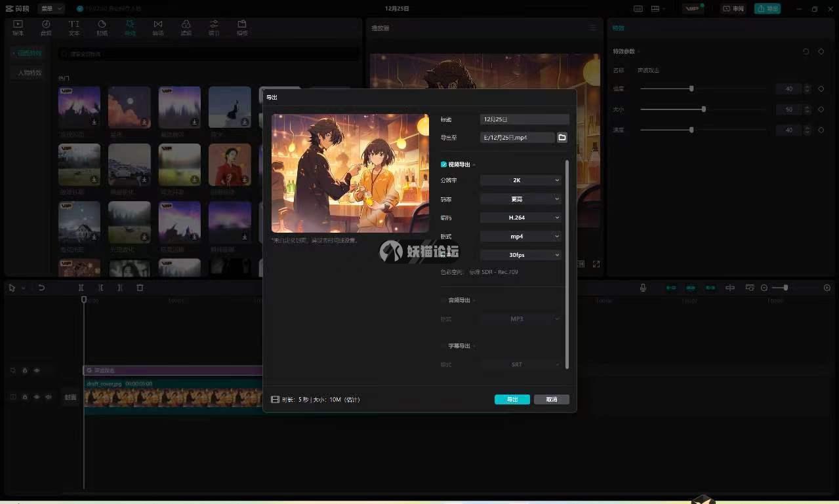Open the bitrate dropdown set to 更高
The width and height of the screenshot is (839, 504).
[x=521, y=199]
